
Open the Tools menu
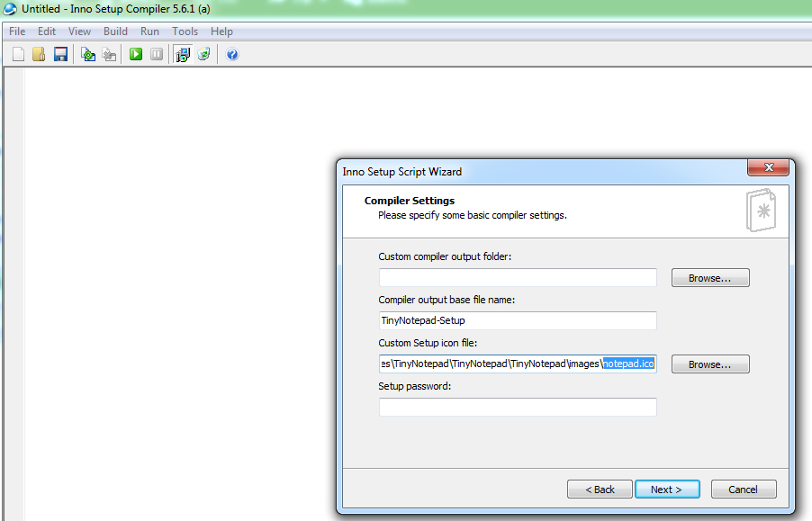pos(185,31)
